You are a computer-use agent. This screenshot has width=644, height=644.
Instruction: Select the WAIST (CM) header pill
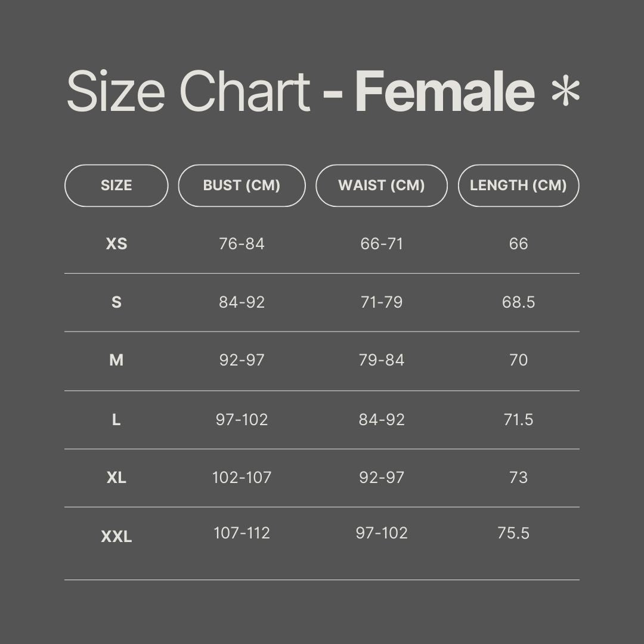click(381, 185)
